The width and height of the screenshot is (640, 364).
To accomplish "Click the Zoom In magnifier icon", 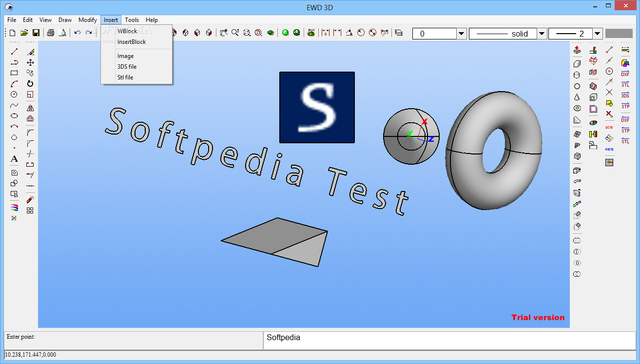I will pyautogui.click(x=235, y=33).
